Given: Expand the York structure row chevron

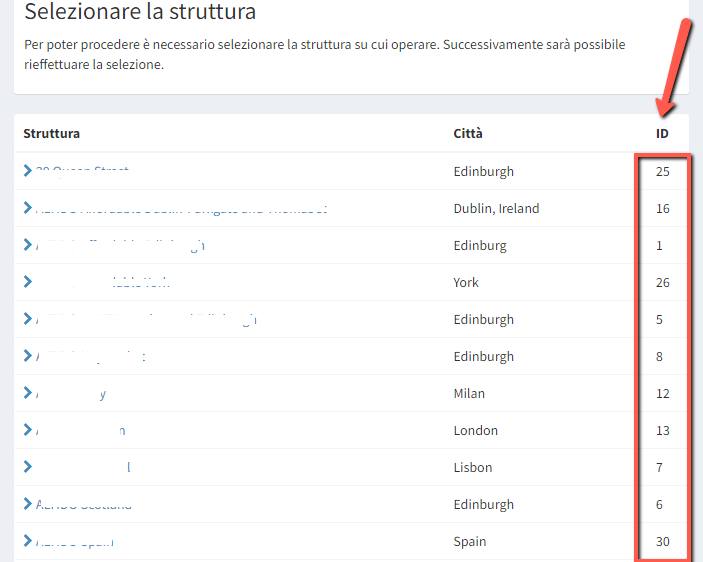Looking at the screenshot, I should pyautogui.click(x=28, y=282).
